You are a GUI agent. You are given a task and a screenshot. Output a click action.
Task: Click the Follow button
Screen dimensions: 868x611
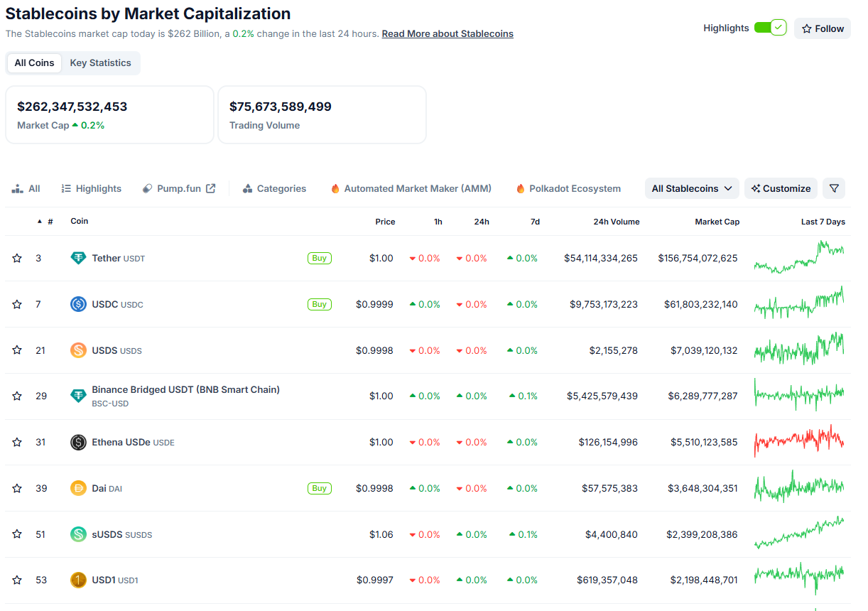(823, 28)
